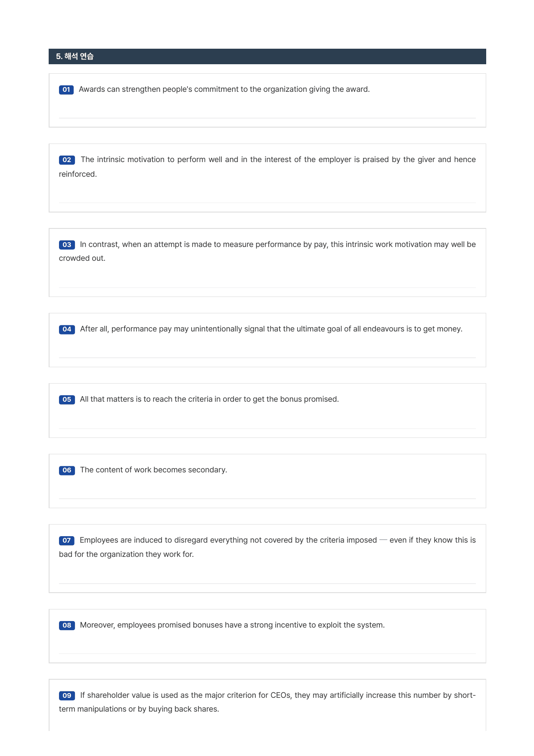
Task: Click the answer line under 'crowded out.'
Action: (267, 287)
